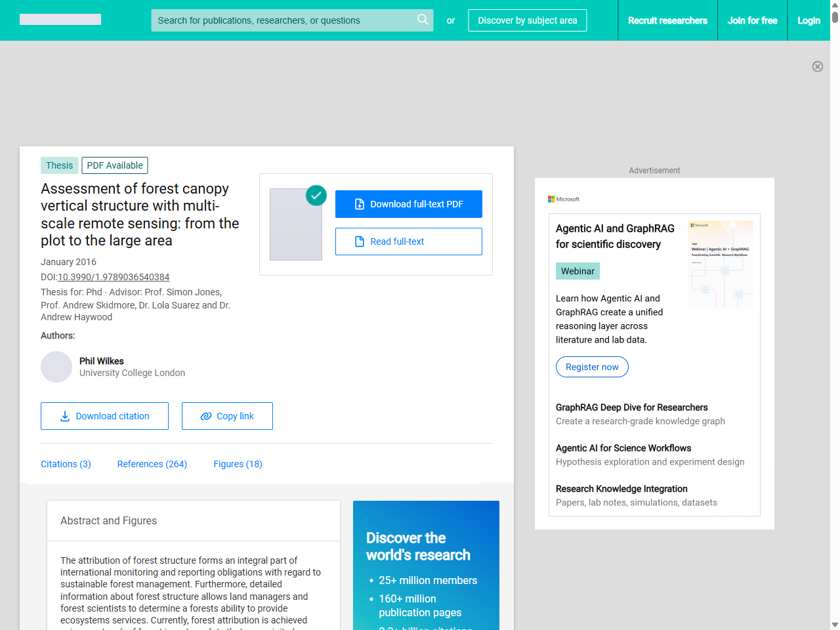
Task: Open Read full-text
Action: coord(408,241)
